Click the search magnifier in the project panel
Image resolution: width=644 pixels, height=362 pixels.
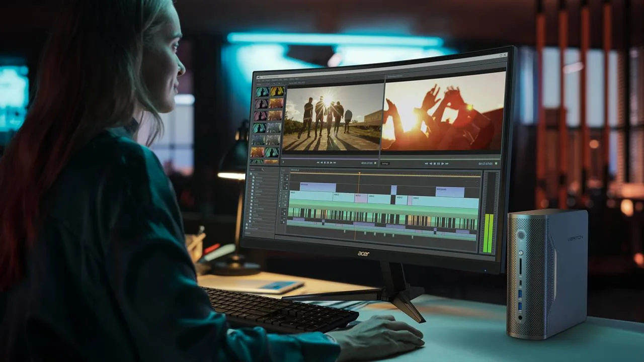point(263,169)
